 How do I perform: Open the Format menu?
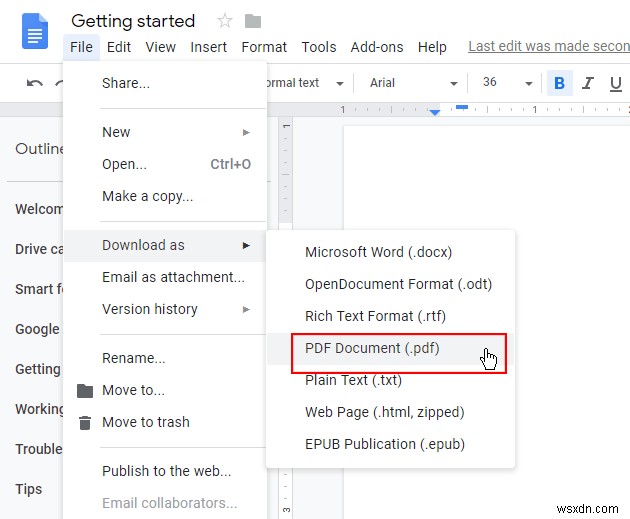point(264,47)
